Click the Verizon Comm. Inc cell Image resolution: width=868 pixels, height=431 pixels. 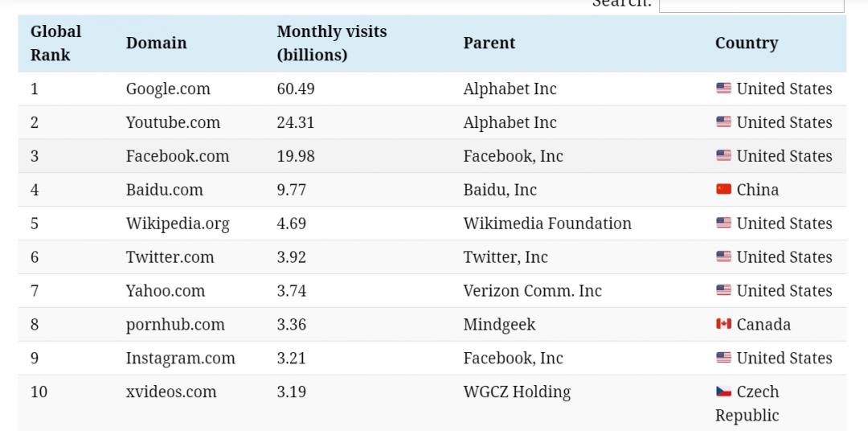[x=532, y=291]
